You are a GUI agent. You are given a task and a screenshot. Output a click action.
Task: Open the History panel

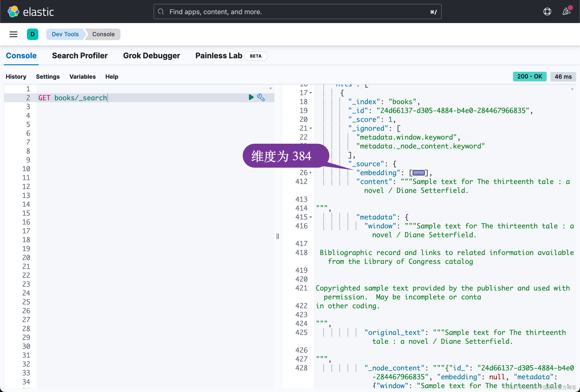coord(16,77)
